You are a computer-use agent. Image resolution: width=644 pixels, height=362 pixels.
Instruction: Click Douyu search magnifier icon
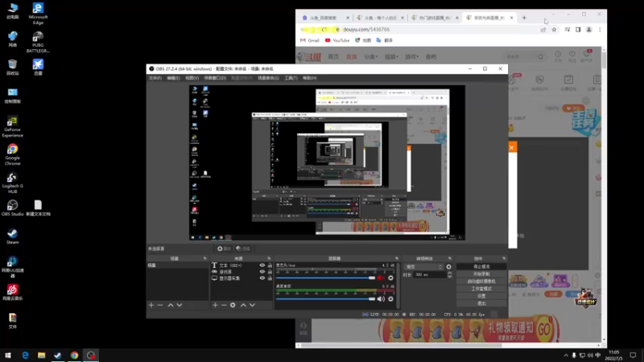coord(540,57)
